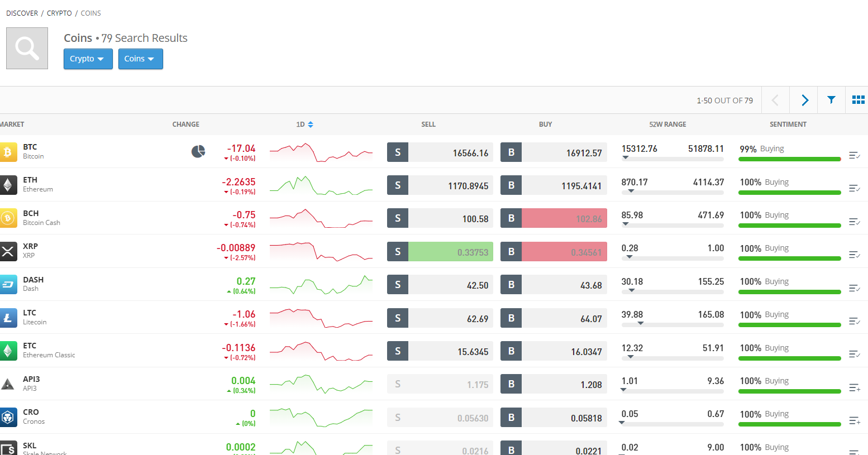This screenshot has height=455, width=868.
Task: Open the filter funnel icon
Action: tap(831, 100)
